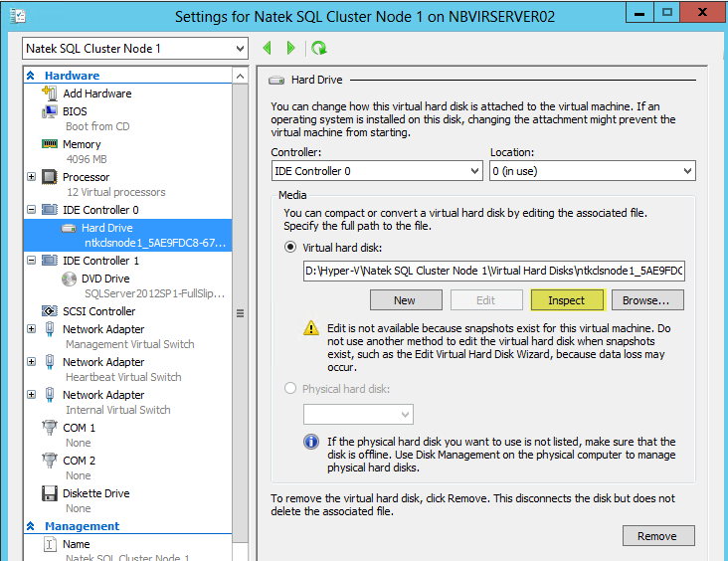Image resolution: width=728 pixels, height=561 pixels.
Task: Click the Remove button
Action: pos(658,536)
